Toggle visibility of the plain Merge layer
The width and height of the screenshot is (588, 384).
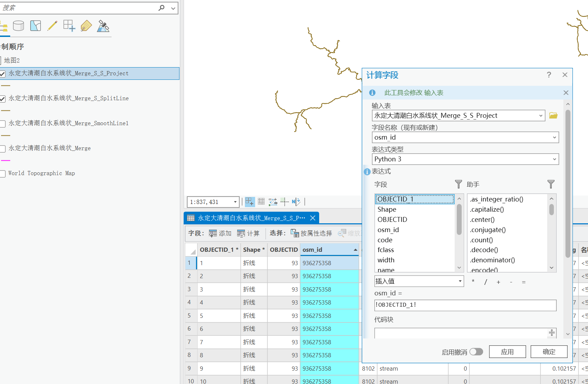(2, 148)
